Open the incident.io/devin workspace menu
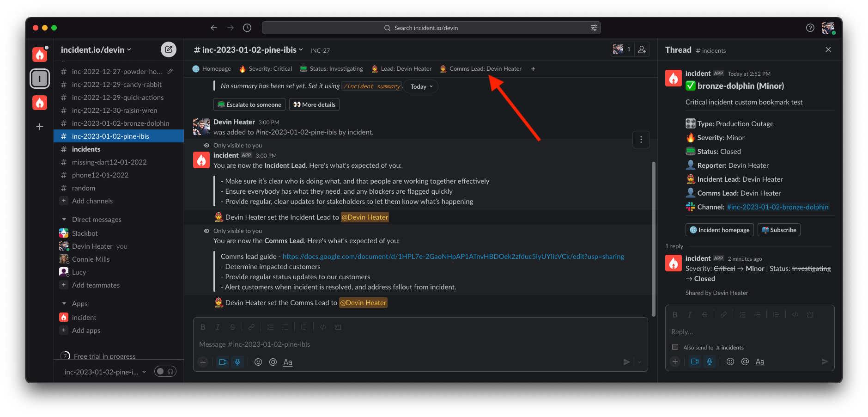This screenshot has height=417, width=868. click(96, 49)
